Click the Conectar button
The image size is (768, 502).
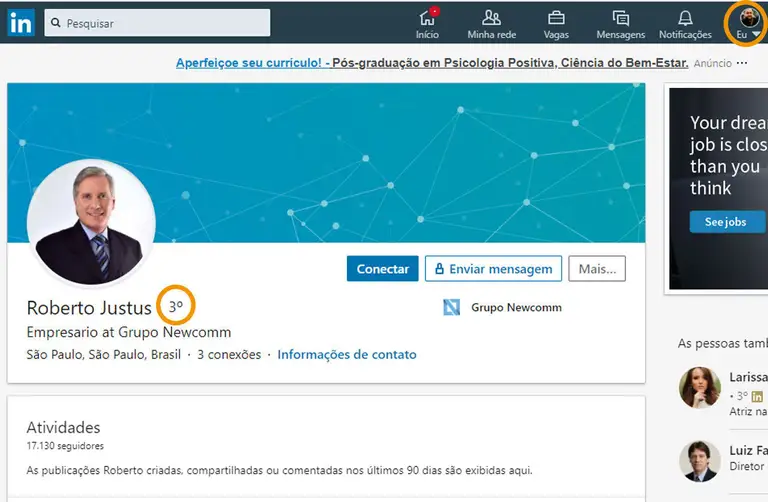(383, 268)
